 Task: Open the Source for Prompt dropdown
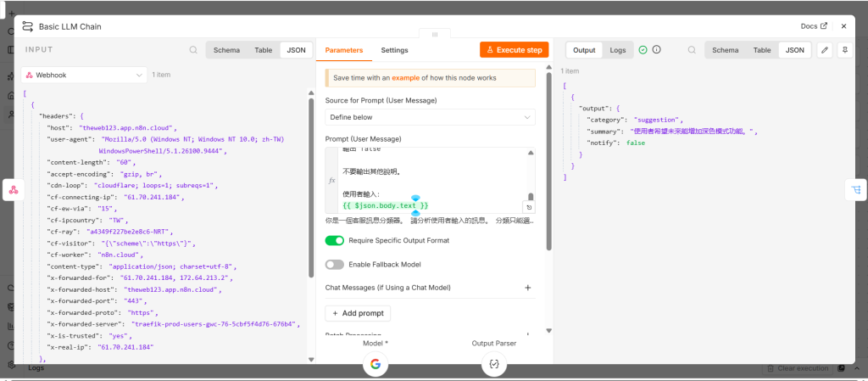(x=430, y=117)
